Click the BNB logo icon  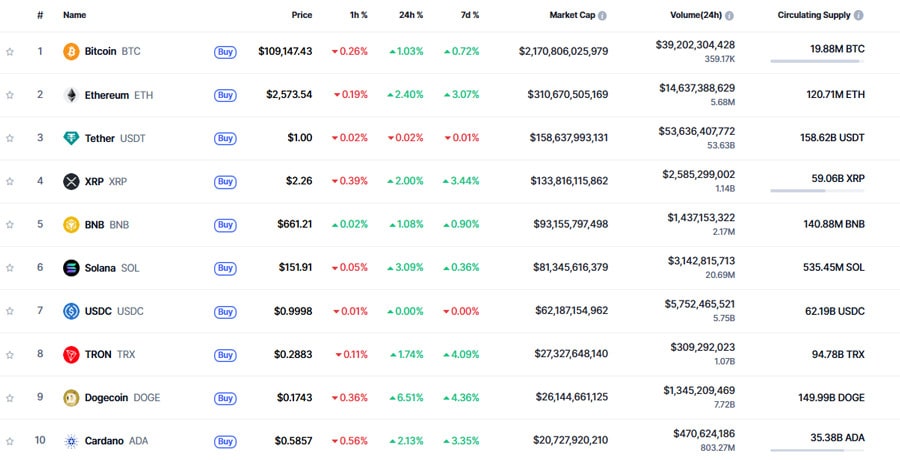tap(71, 225)
